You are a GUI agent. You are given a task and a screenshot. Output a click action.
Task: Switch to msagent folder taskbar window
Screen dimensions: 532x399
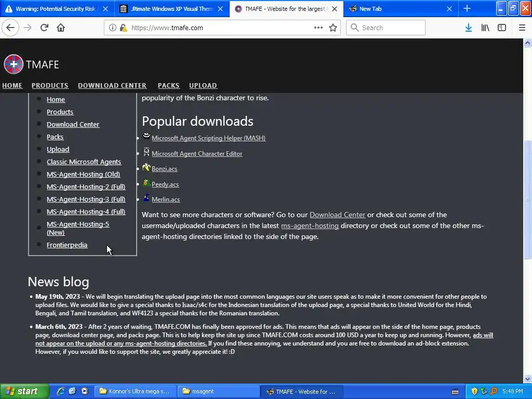(219, 392)
